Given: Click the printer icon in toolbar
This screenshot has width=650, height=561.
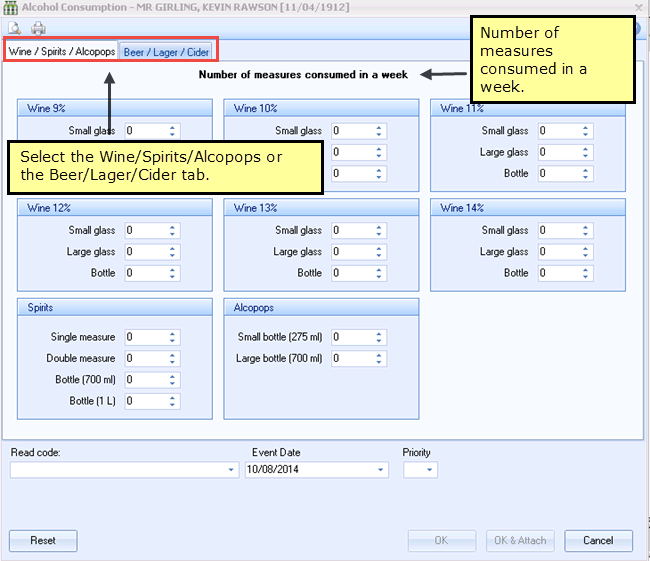Looking at the screenshot, I should tap(38, 28).
